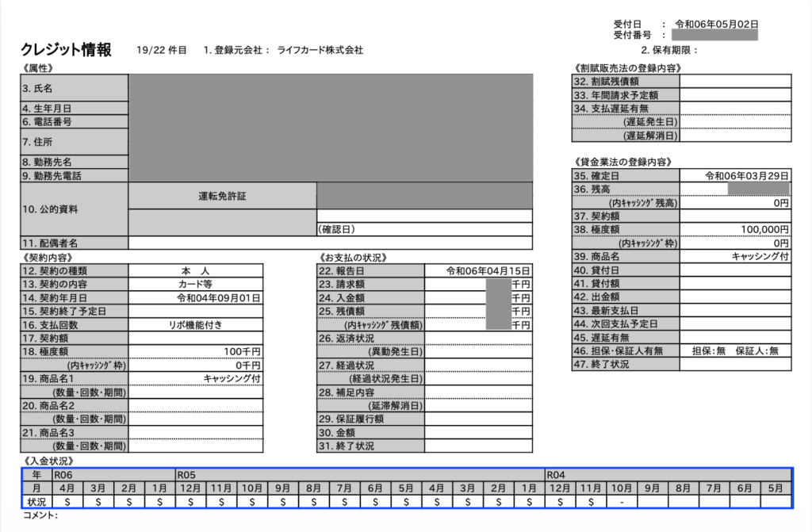This screenshot has height=532, width=812.
Task: Select the 割賦残債額 empty value cell
Action: click(735, 82)
